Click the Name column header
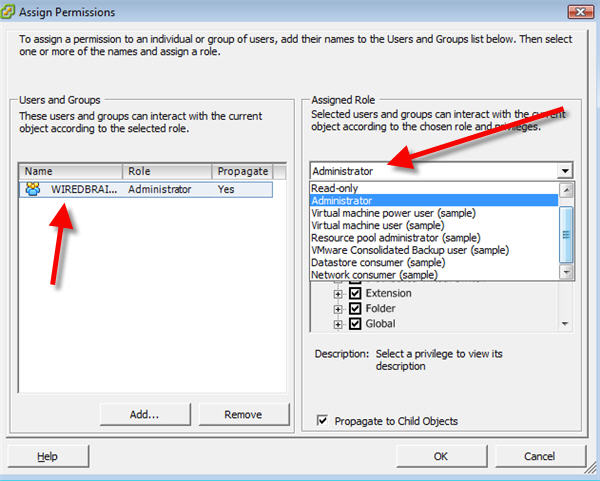 tap(70, 171)
